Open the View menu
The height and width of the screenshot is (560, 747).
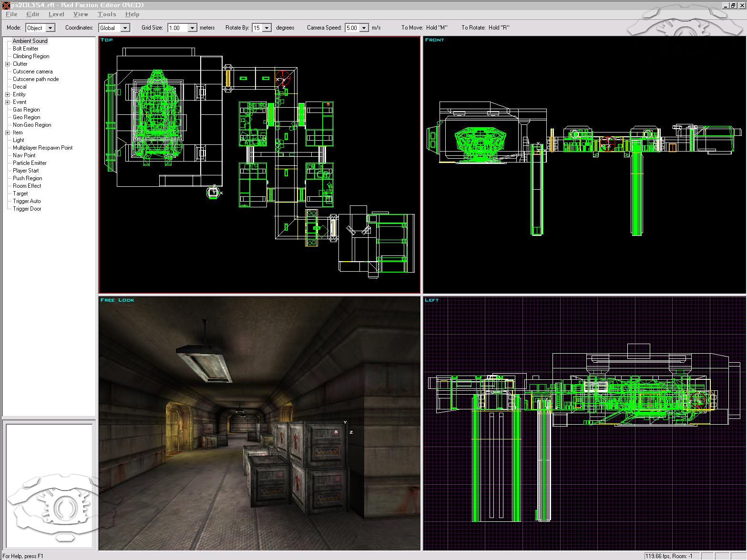[81, 14]
